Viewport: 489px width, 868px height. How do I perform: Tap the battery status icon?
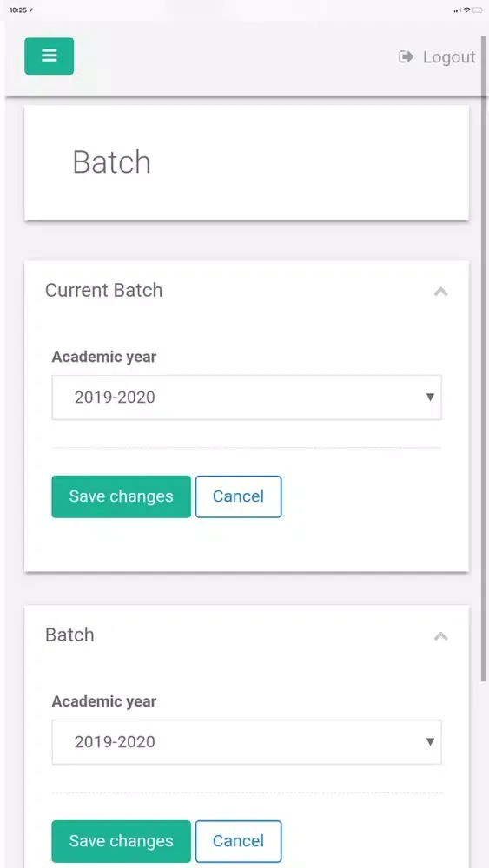click(x=478, y=10)
